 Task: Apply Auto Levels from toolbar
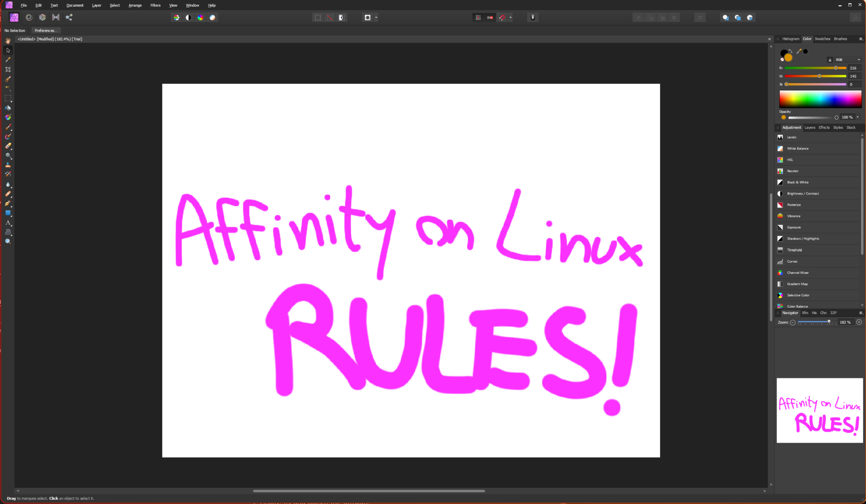coord(176,17)
